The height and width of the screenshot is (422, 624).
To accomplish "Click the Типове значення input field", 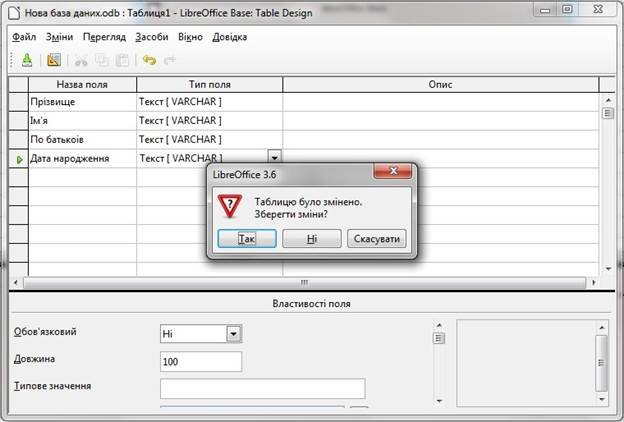I will tap(263, 389).
